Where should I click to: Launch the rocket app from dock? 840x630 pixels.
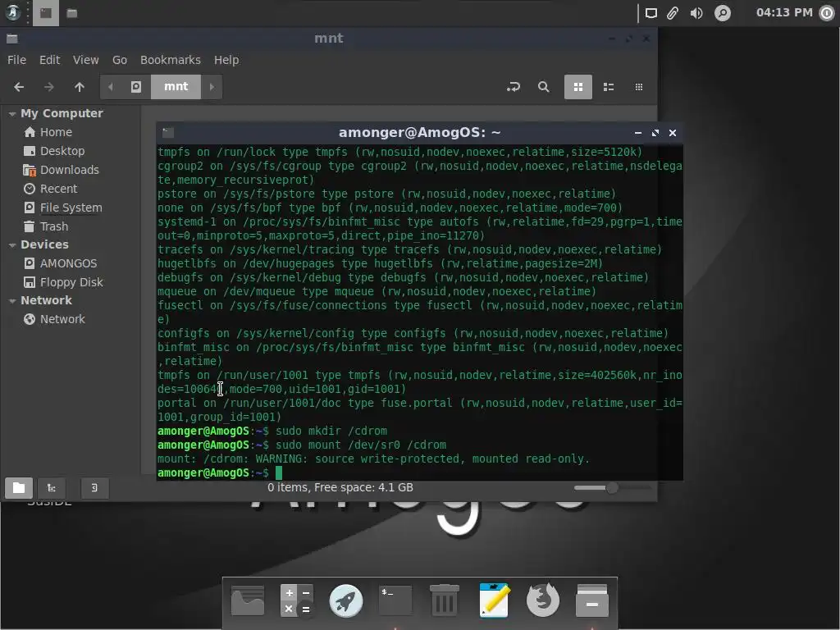pyautogui.click(x=346, y=600)
